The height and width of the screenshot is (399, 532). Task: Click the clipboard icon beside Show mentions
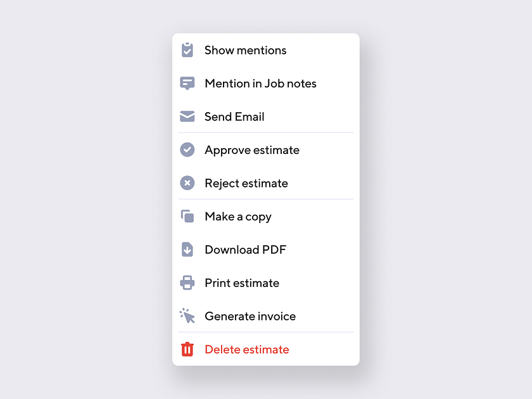pyautogui.click(x=187, y=50)
